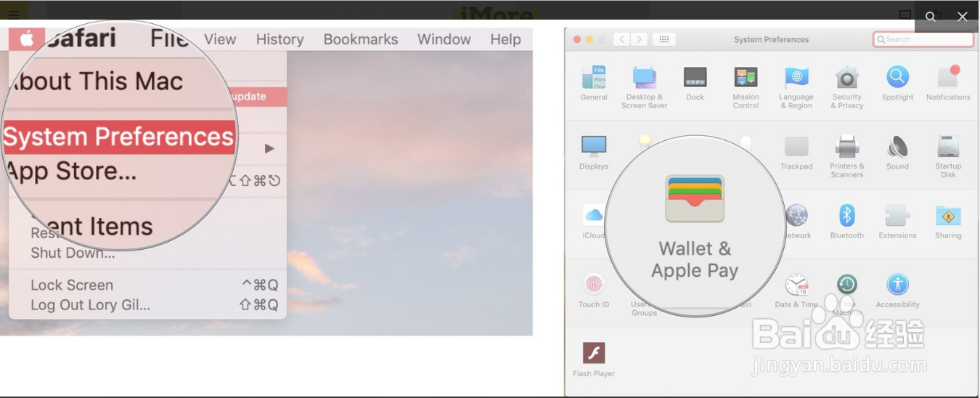
Task: Open Language & Region pane
Action: click(796, 87)
